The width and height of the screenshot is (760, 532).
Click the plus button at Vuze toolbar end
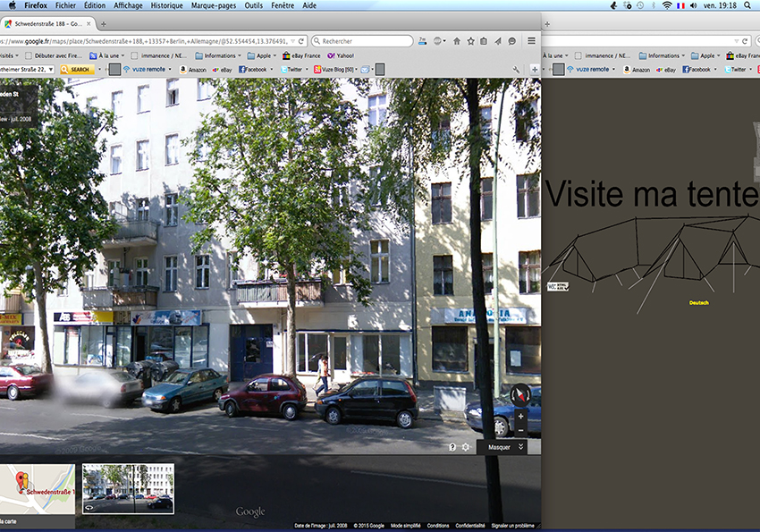534,70
